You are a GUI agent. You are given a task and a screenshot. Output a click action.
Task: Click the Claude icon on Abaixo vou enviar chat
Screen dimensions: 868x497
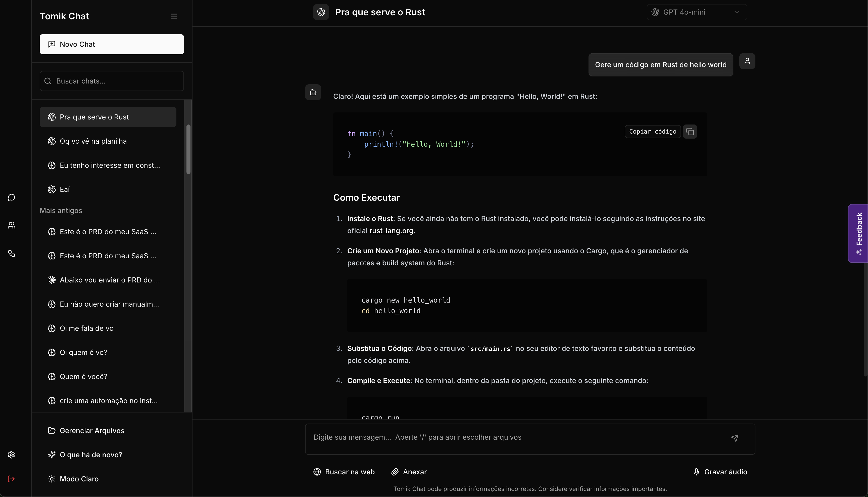click(x=52, y=280)
